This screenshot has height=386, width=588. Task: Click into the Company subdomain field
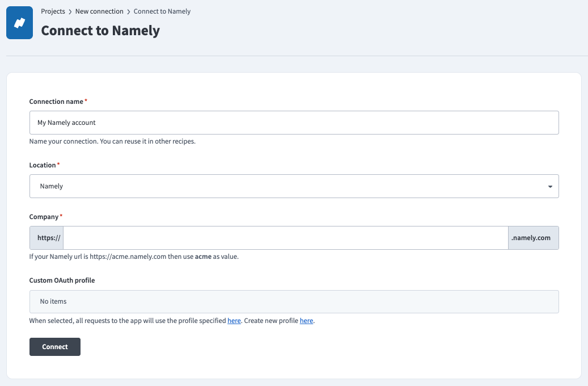285,238
